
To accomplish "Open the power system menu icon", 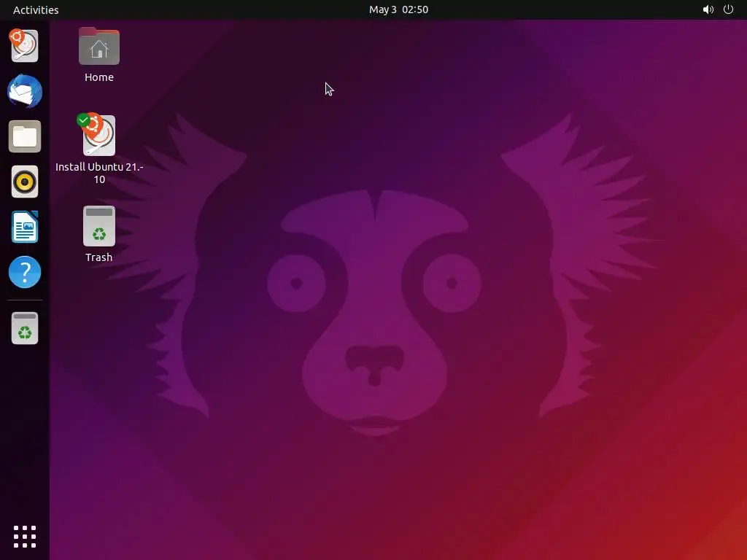I will point(729,9).
